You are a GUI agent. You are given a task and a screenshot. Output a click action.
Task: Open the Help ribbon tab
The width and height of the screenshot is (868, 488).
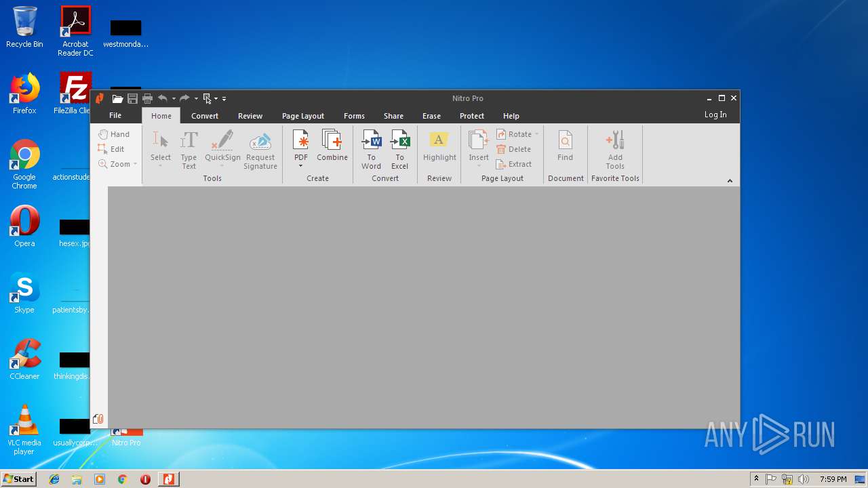pos(511,116)
